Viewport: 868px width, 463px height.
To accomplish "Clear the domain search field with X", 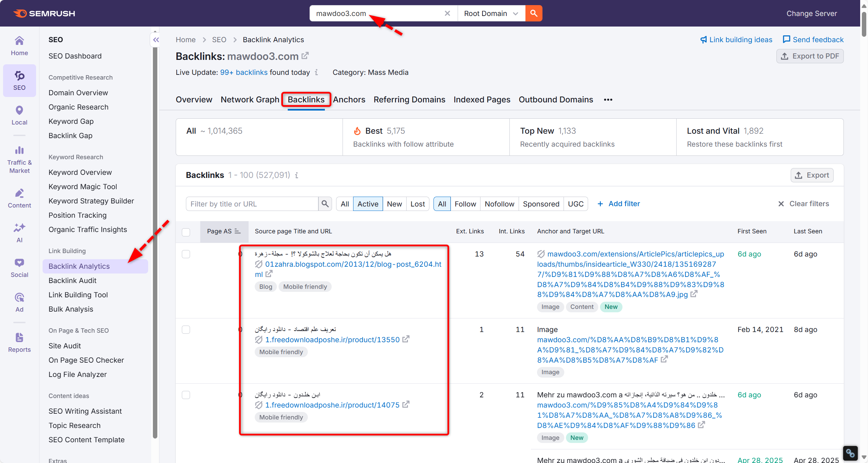I will [447, 13].
